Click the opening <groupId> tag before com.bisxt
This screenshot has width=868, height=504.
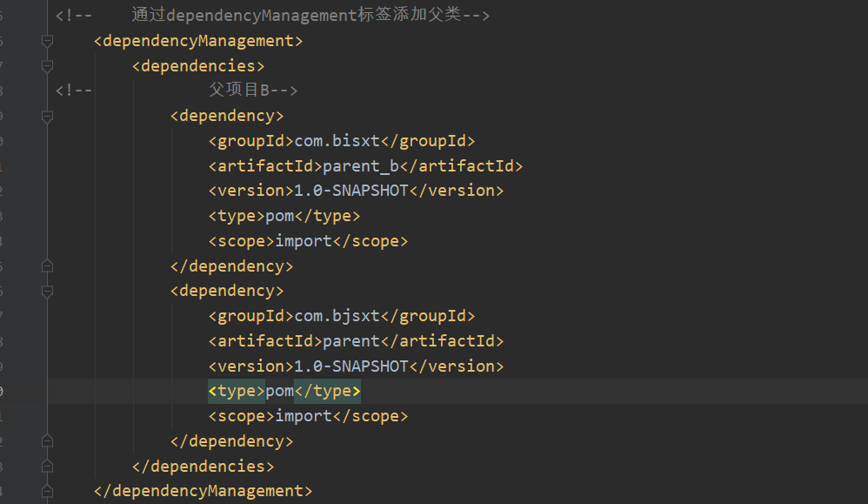(x=250, y=141)
